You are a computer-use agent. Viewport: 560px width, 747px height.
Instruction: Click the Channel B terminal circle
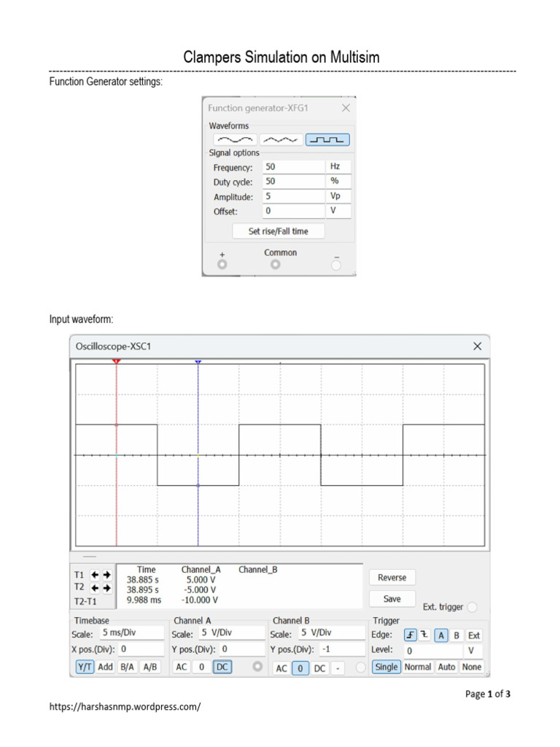pyautogui.click(x=361, y=667)
